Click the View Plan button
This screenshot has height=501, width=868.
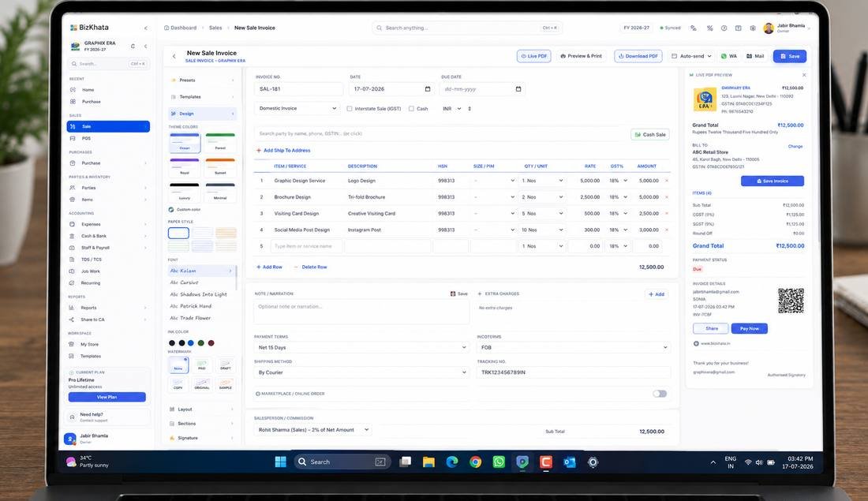tap(107, 397)
